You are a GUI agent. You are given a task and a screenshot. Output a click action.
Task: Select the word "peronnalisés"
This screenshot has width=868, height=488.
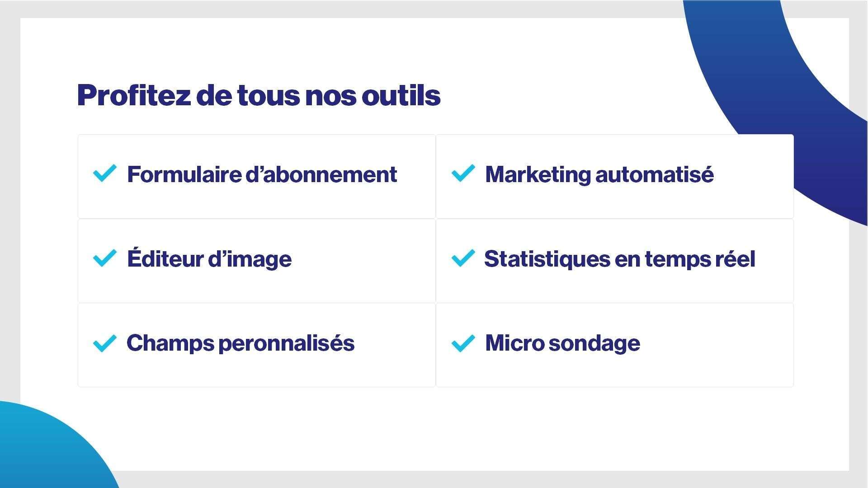tap(286, 343)
